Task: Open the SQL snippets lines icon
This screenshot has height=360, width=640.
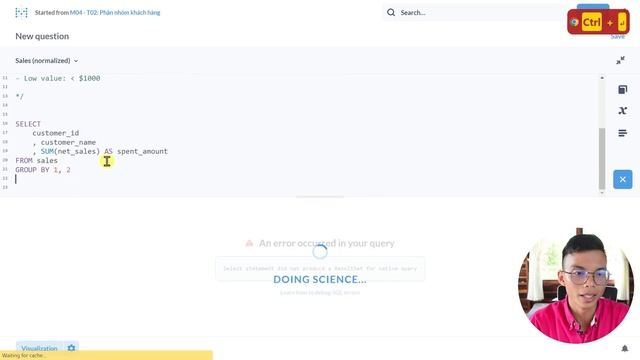Action: [x=622, y=133]
